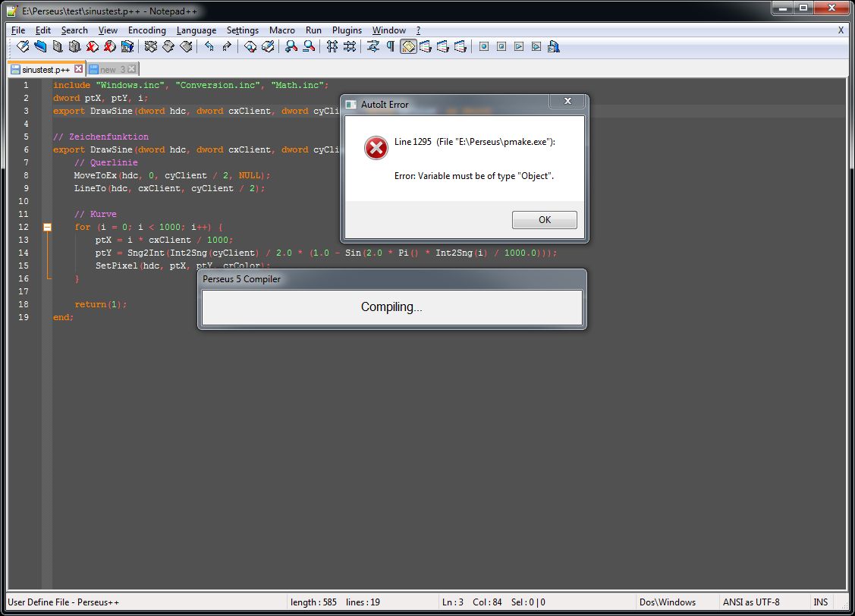Click the Save file toolbar icon
Image resolution: width=855 pixels, height=616 pixels.
point(58,47)
